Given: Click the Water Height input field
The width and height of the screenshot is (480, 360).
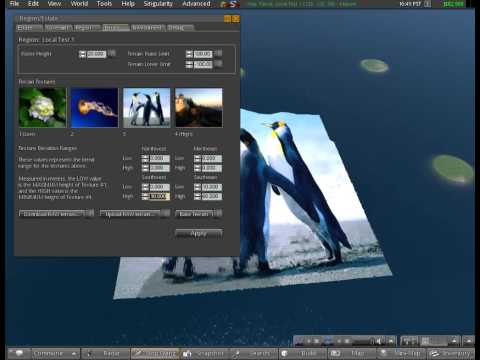Looking at the screenshot, I should [96, 54].
